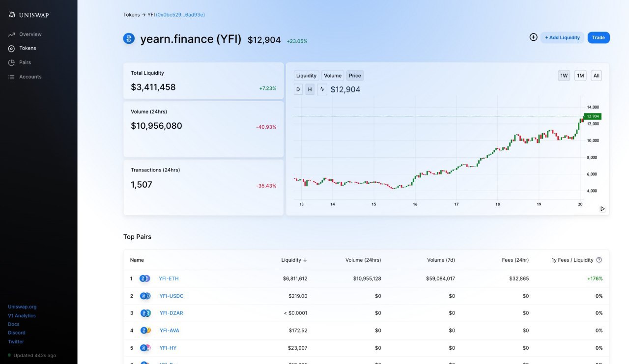Click the $32,865 fees cell
Screen dimensions: 629x364
click(519, 279)
